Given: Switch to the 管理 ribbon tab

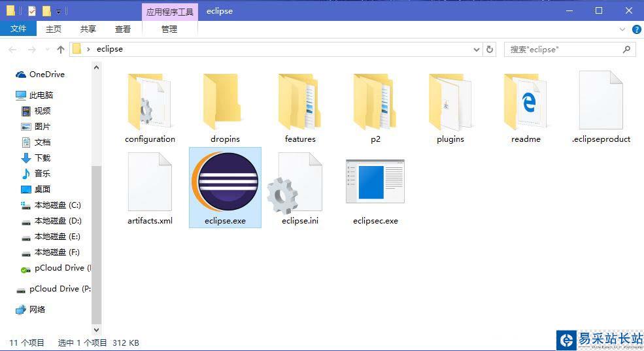Looking at the screenshot, I should (x=169, y=29).
